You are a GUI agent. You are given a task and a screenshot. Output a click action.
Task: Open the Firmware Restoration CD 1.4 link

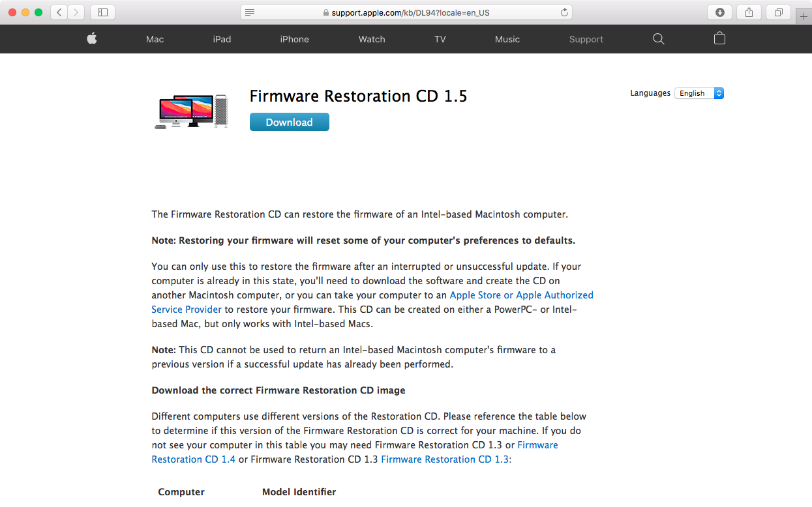(355, 452)
